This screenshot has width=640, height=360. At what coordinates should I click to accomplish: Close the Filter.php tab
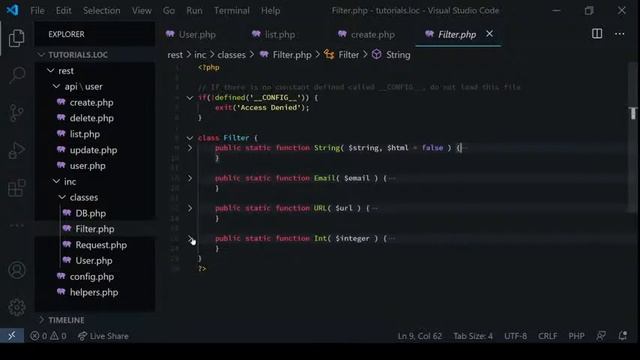489,34
